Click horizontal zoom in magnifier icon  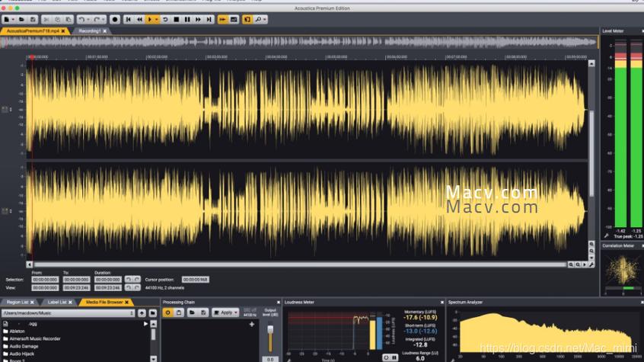571,264
